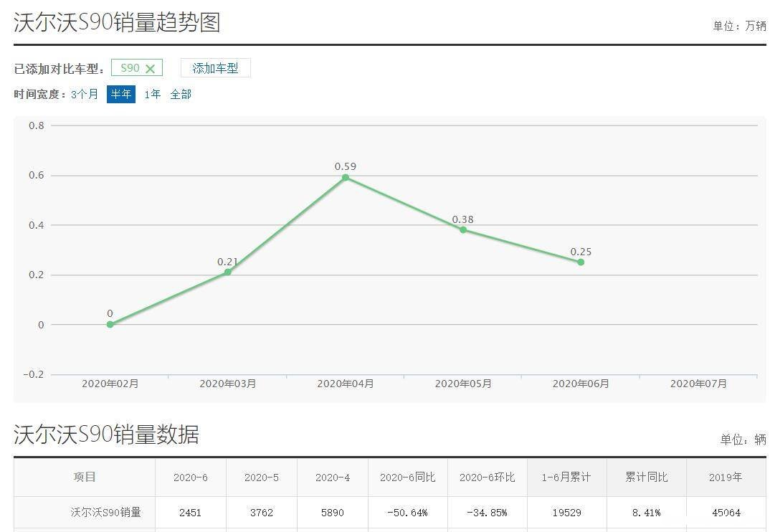Click the 2020年07月 axis label

pyautogui.click(x=698, y=384)
